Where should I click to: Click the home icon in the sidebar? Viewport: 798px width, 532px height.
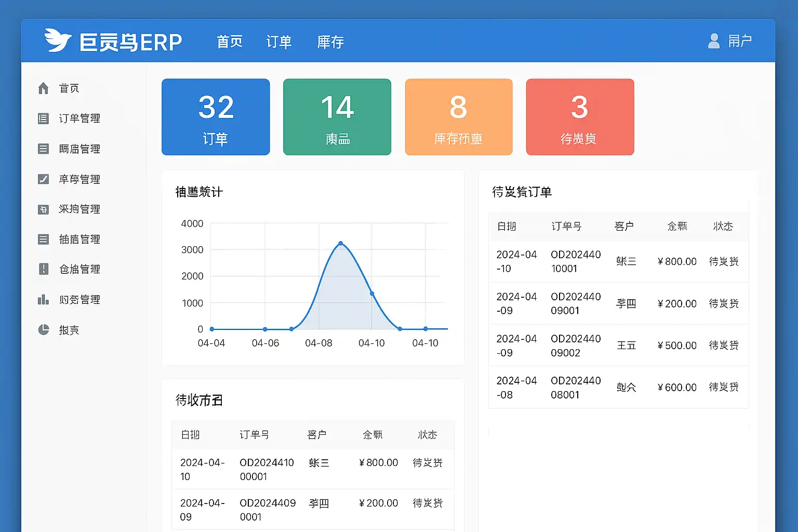click(44, 88)
